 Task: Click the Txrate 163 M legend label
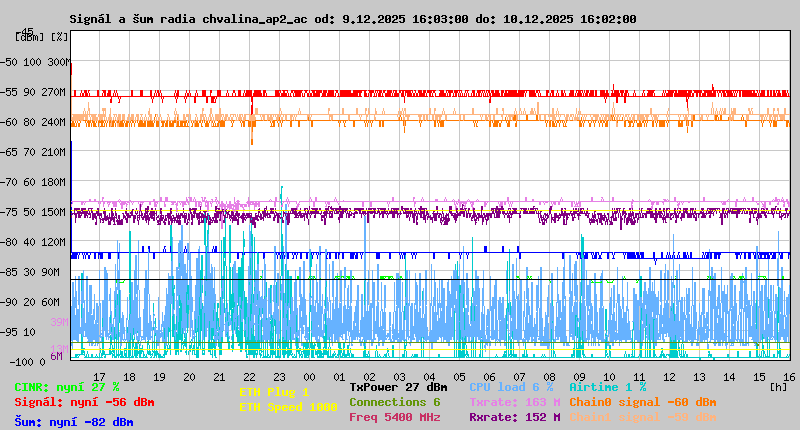point(514,402)
